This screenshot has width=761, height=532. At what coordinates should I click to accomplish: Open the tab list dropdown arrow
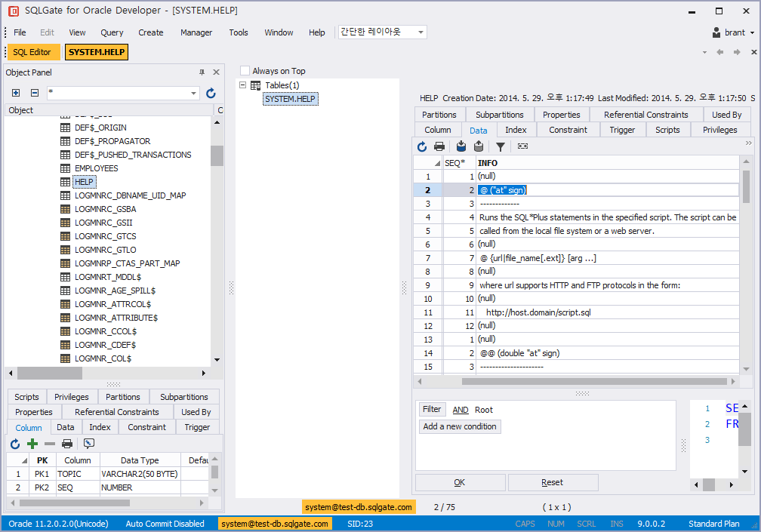(x=704, y=52)
